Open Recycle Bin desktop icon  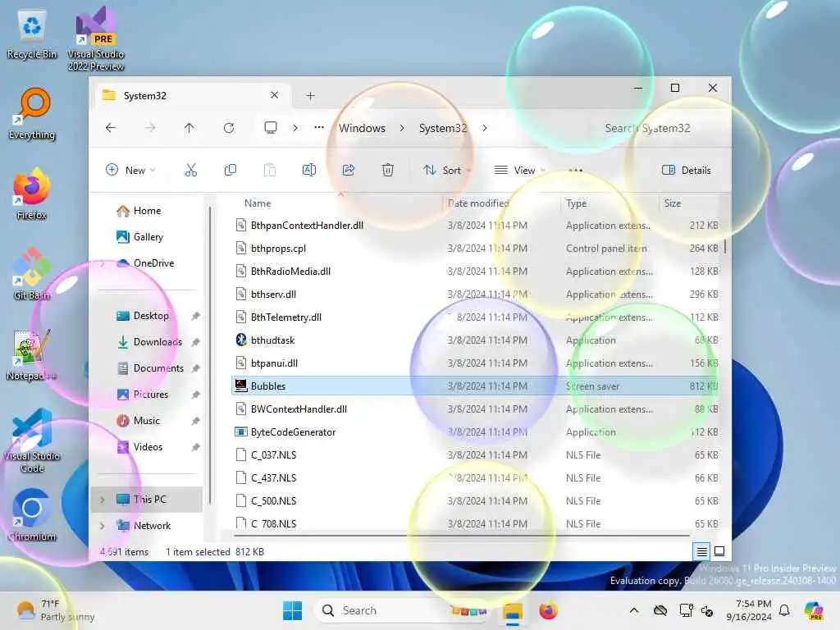click(x=32, y=35)
